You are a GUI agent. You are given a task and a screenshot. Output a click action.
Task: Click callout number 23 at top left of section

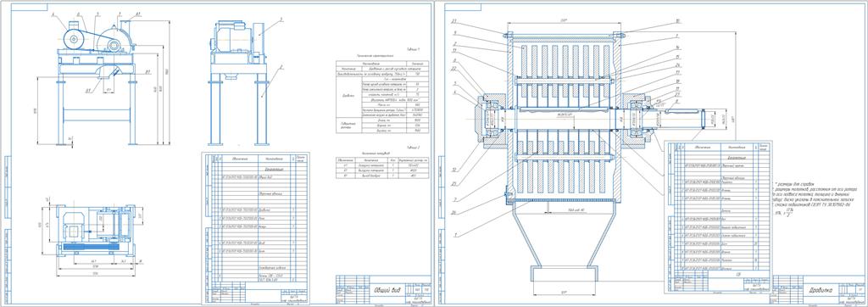[453, 21]
